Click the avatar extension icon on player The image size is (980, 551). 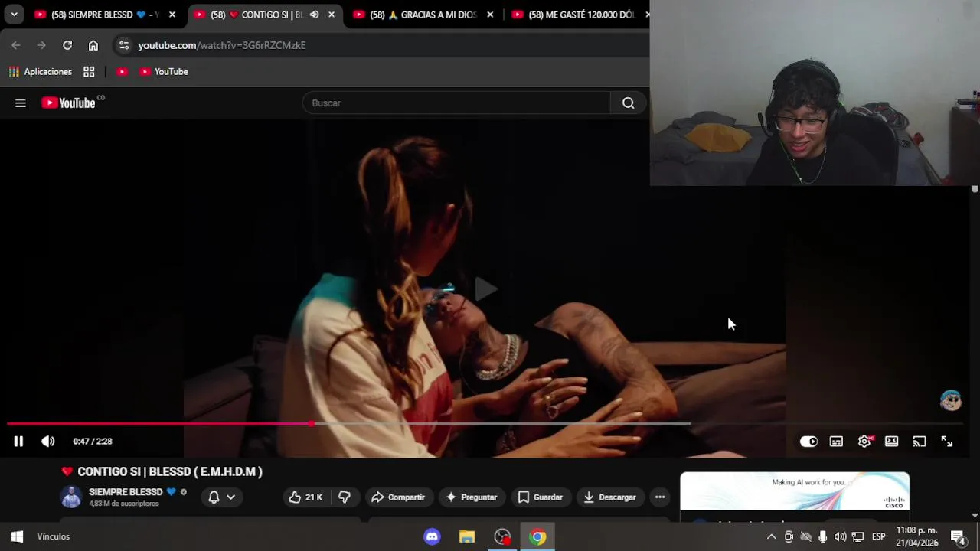click(951, 400)
